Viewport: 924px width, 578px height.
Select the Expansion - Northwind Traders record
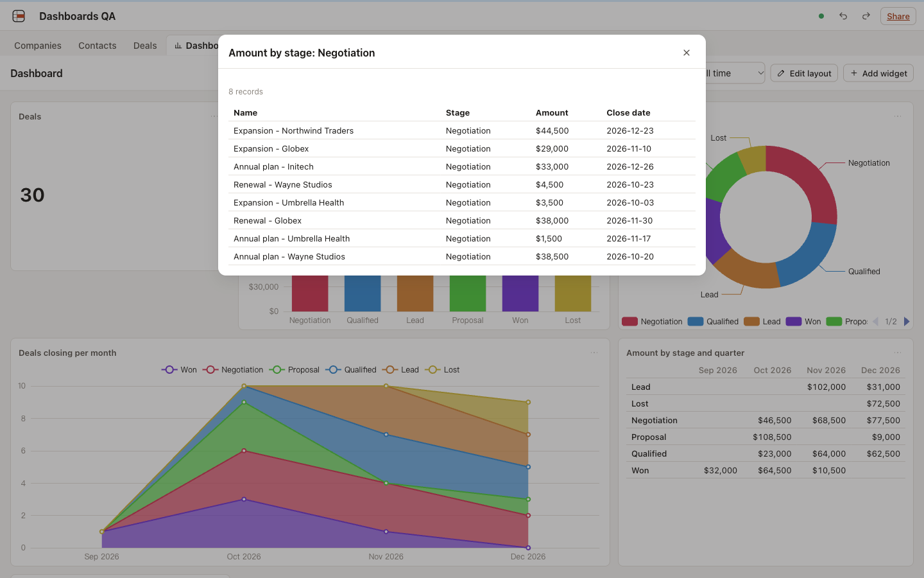462,130
